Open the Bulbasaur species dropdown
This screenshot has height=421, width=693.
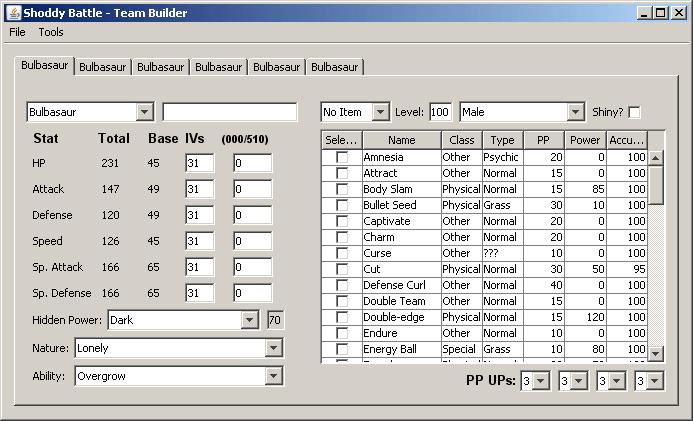click(90, 112)
